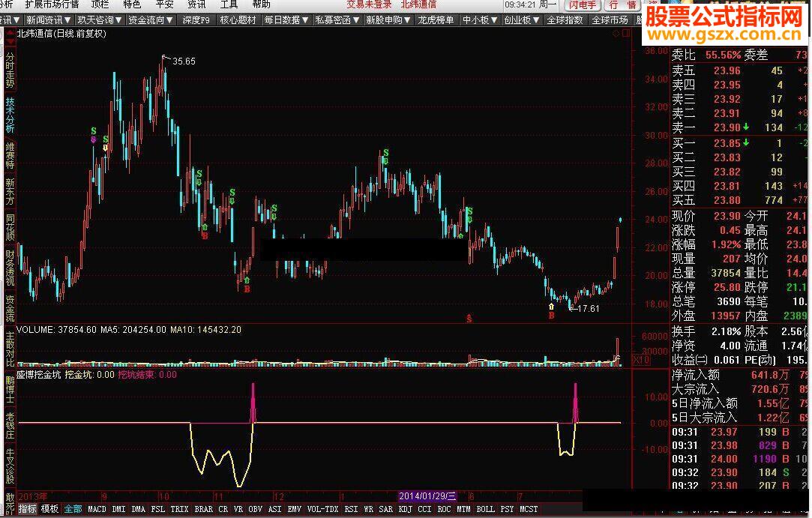Select the 指标 bottom tab
This screenshot has height=518, width=812.
point(27,509)
